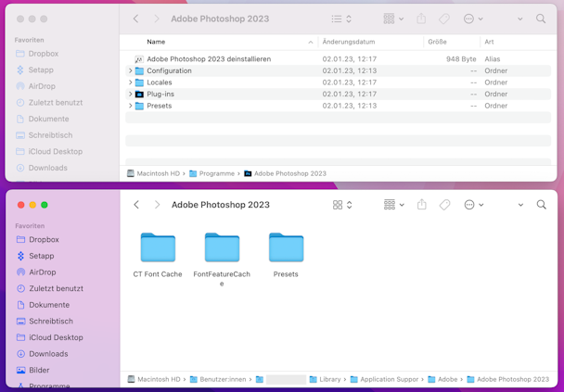Open toolbar overflow chevron in top window
564x392 pixels.
pyautogui.click(x=520, y=19)
